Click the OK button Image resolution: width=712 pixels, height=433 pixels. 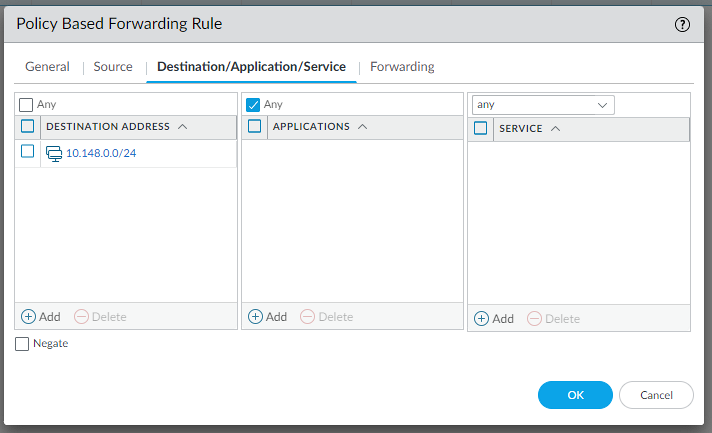click(575, 395)
